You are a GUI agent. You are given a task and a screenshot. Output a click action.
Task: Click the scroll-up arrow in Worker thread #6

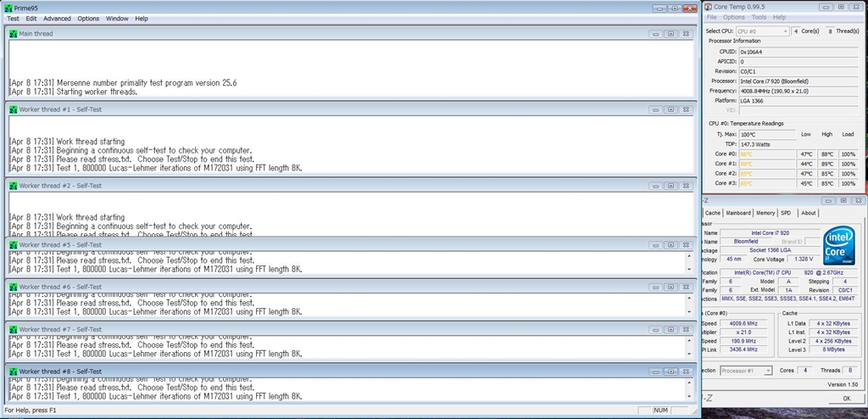pyautogui.click(x=689, y=299)
